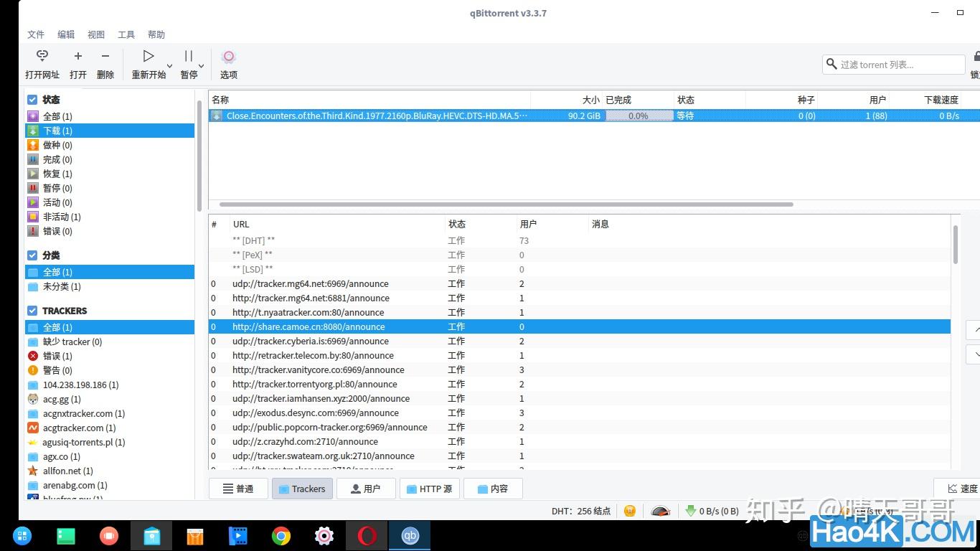Click the torrent filter search field

coord(894,64)
